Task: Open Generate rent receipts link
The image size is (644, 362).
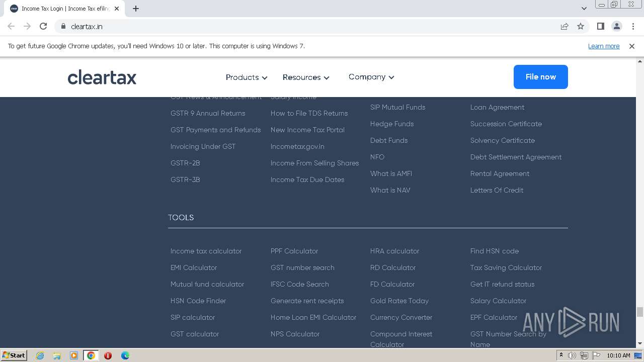Action: (x=307, y=301)
